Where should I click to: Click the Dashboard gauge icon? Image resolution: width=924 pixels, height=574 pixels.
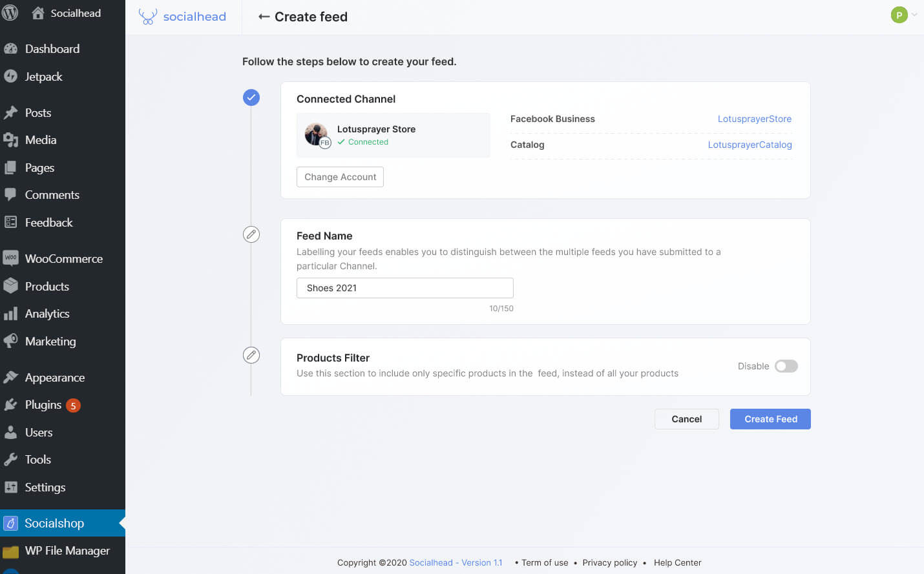(10, 48)
